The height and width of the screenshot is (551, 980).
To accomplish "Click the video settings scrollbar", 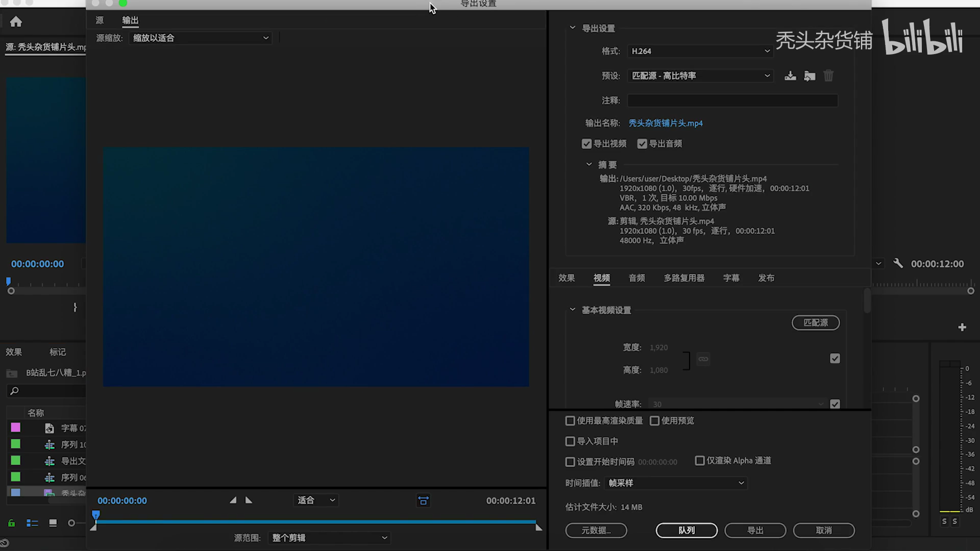I will tap(867, 300).
